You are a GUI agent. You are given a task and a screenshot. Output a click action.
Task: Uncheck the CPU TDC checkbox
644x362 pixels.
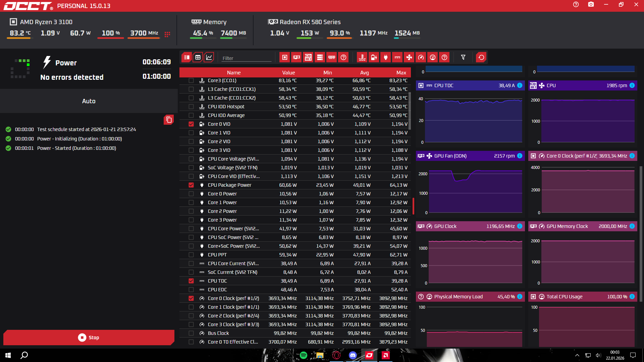191,281
